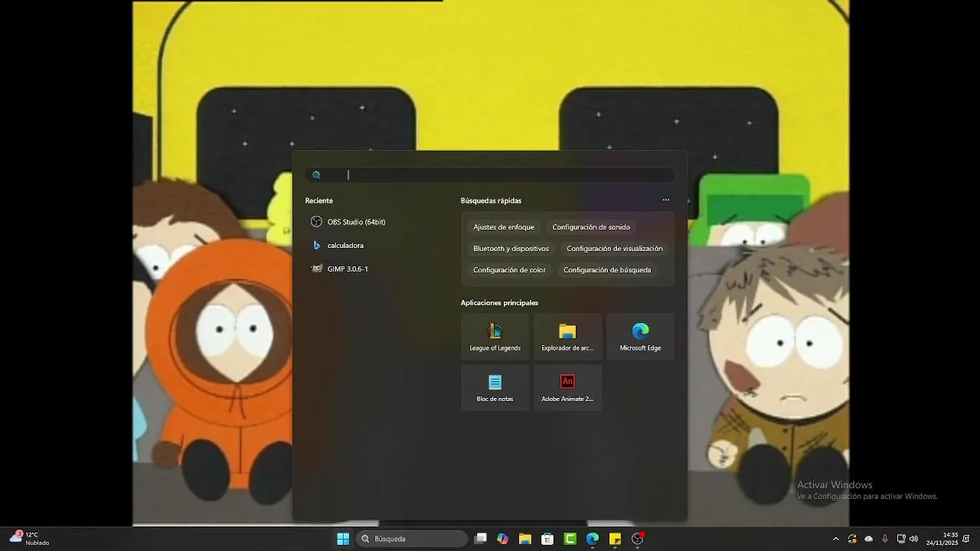Viewport: 980px width, 551px height.
Task: Launch Adobe Animate app tile
Action: point(567,387)
